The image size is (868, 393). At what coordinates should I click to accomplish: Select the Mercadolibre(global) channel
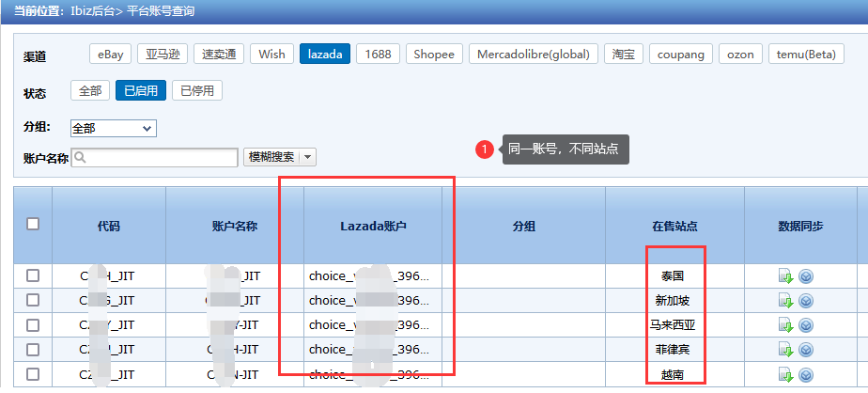point(534,54)
